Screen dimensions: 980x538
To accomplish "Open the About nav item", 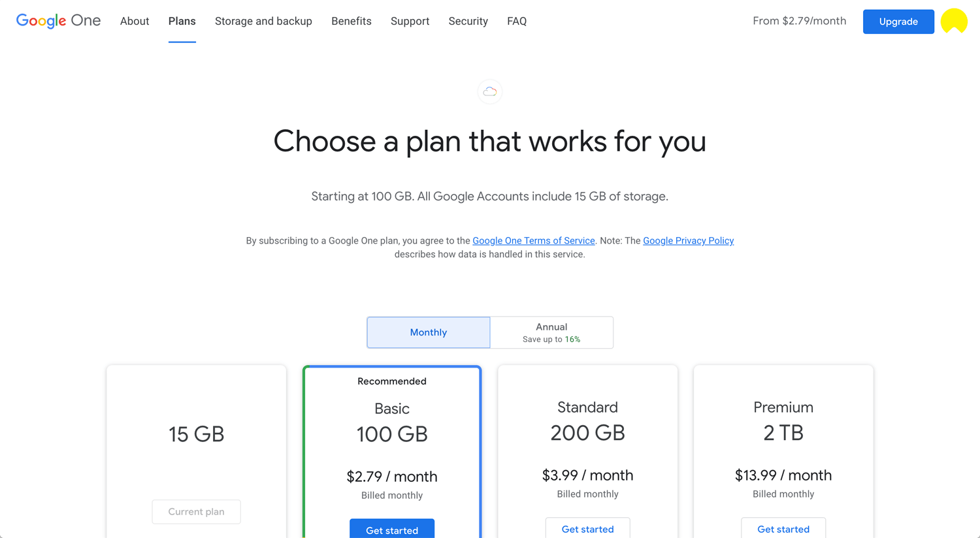I will click(x=135, y=22).
